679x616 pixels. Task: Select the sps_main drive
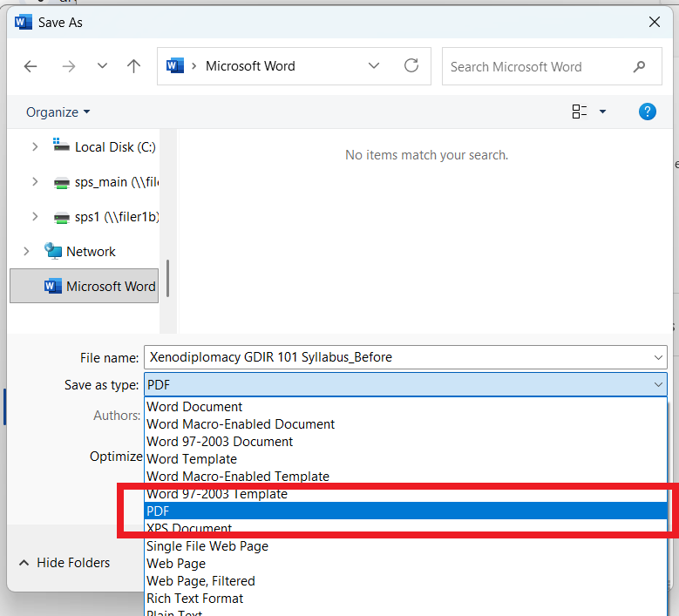coord(117,182)
